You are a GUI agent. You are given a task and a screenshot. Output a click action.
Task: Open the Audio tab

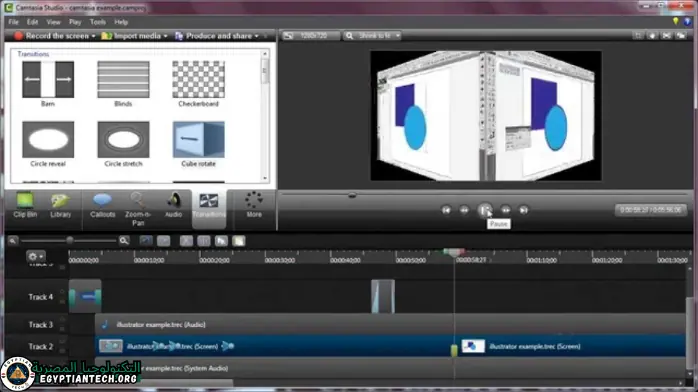click(174, 205)
